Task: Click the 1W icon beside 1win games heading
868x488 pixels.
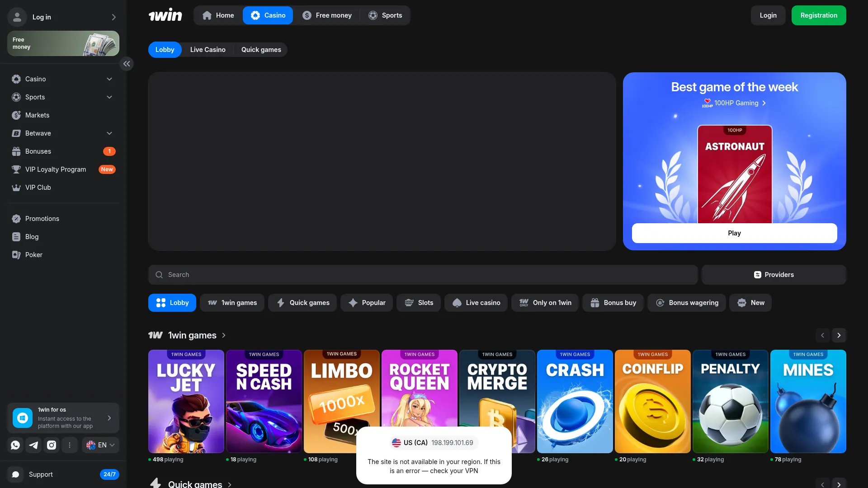Action: pyautogui.click(x=156, y=335)
